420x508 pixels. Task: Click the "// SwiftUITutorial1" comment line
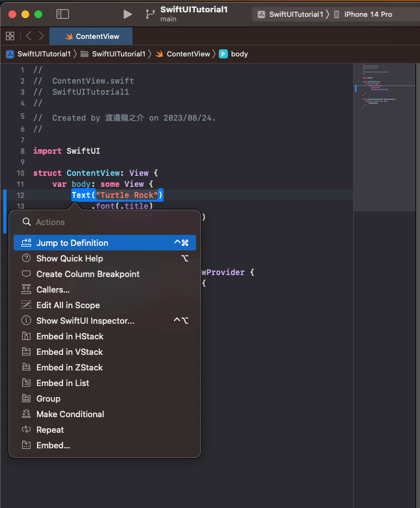tap(81, 92)
